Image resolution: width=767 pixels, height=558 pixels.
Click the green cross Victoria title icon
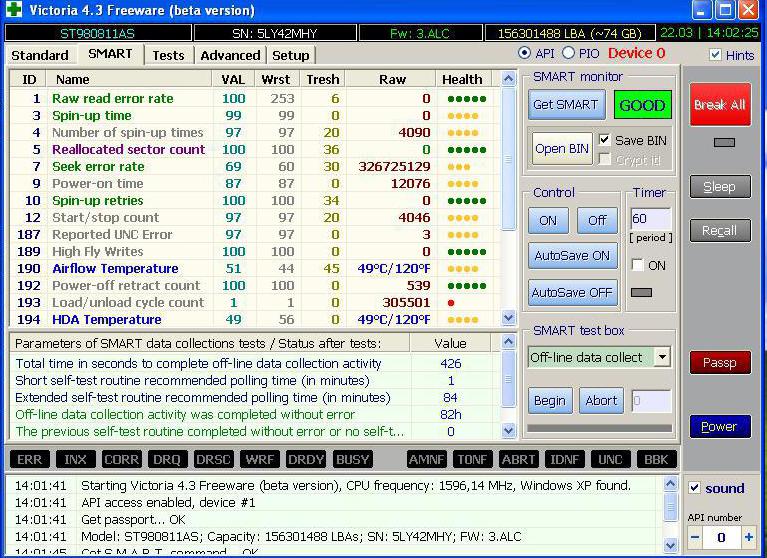click(13, 11)
